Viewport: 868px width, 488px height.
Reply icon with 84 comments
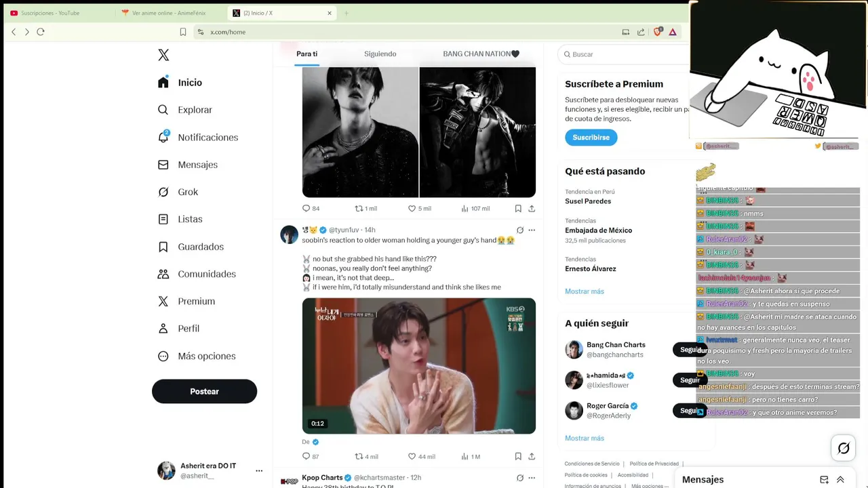click(306, 208)
